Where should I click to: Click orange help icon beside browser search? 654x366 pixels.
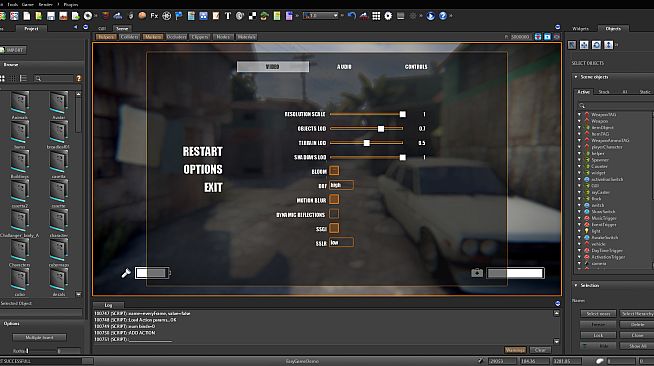click(78, 78)
